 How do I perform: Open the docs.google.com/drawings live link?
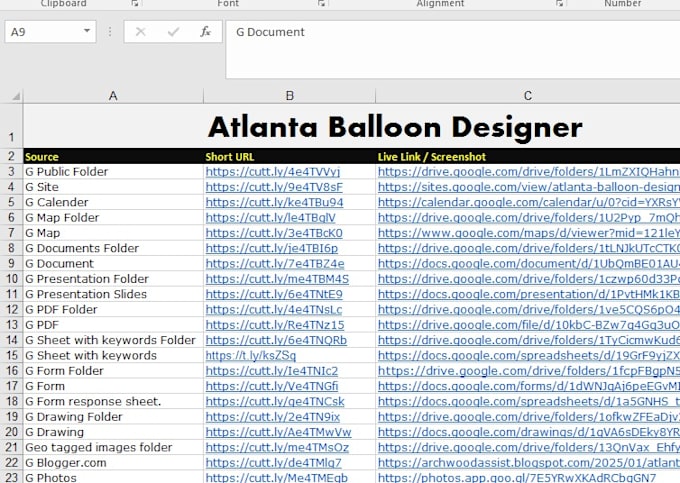(529, 432)
